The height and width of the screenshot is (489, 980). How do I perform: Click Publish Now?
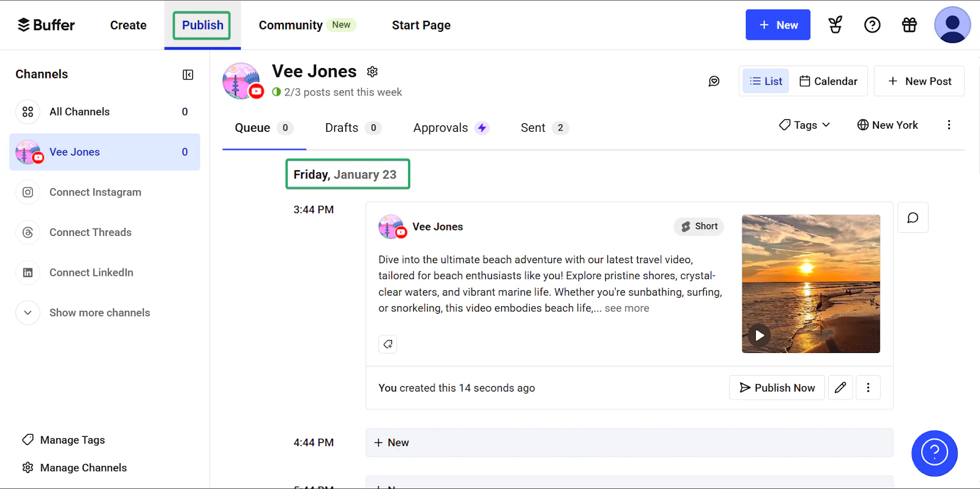pos(777,387)
